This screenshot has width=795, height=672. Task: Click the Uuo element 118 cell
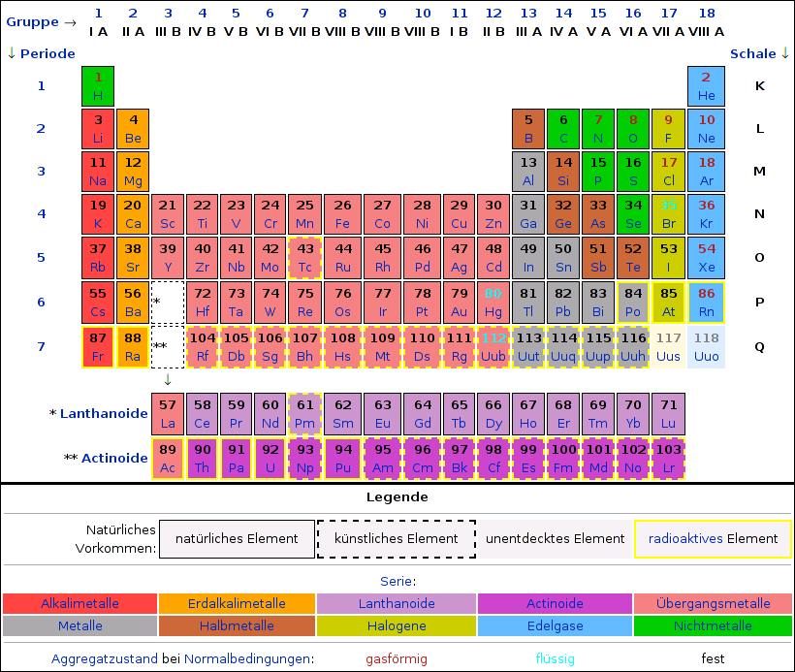706,347
